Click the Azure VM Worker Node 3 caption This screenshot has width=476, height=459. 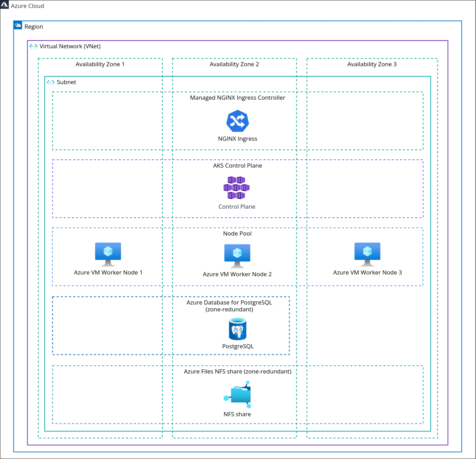click(x=367, y=272)
